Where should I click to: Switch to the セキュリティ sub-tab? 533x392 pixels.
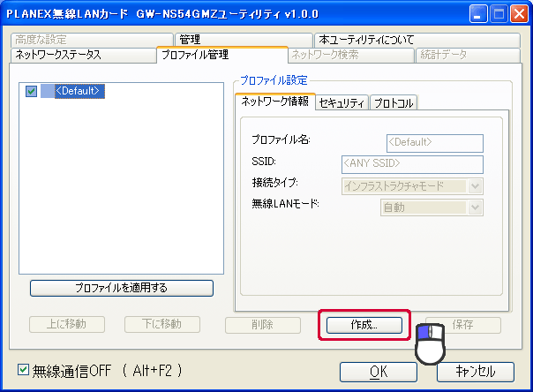pos(342,102)
